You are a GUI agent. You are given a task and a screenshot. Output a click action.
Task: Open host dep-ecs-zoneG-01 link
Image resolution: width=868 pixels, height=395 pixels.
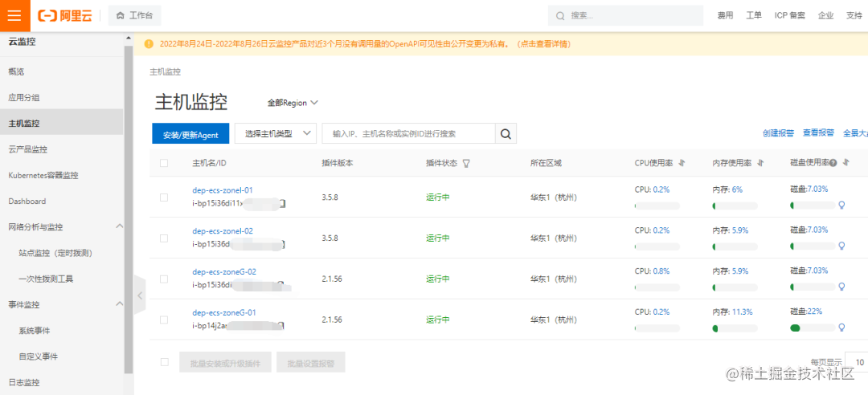point(224,312)
